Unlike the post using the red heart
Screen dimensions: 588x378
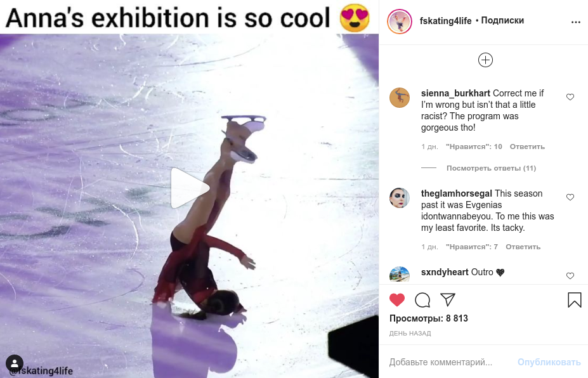(397, 300)
